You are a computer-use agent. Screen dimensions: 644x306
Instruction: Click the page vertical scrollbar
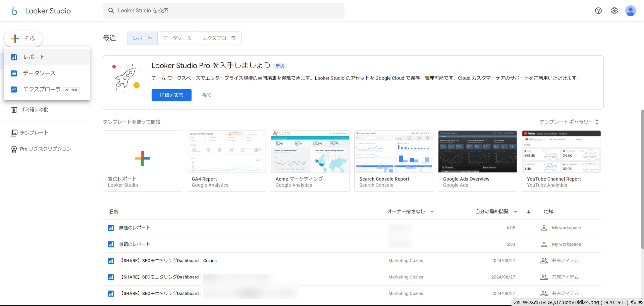click(642, 180)
